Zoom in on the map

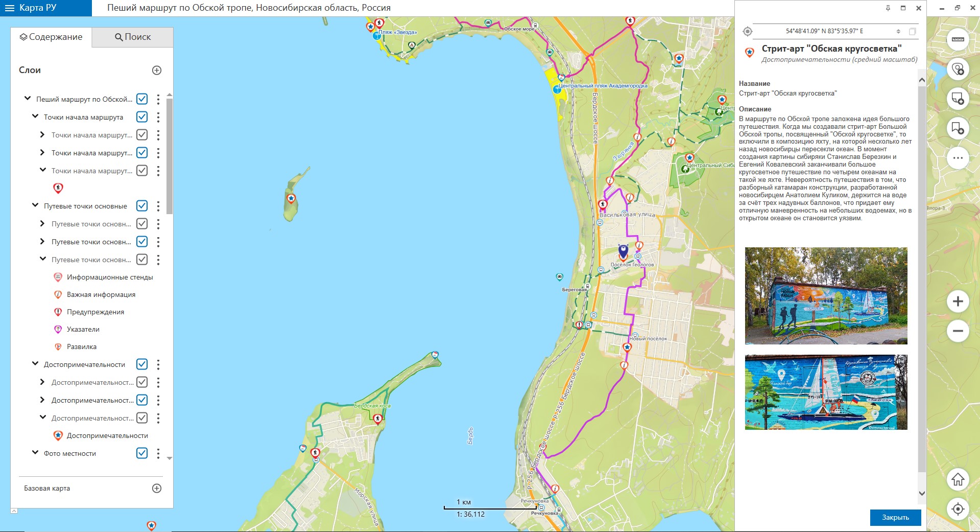click(958, 302)
